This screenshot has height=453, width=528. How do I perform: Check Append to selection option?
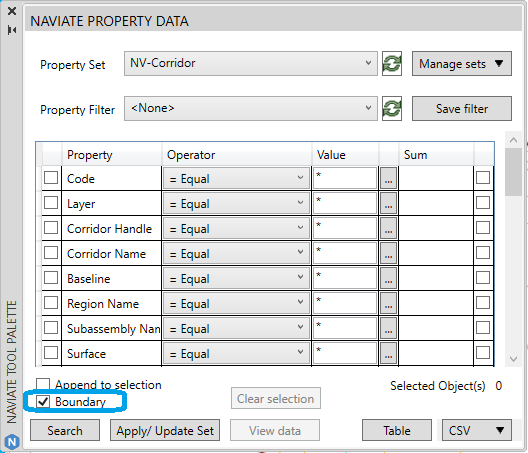43,384
